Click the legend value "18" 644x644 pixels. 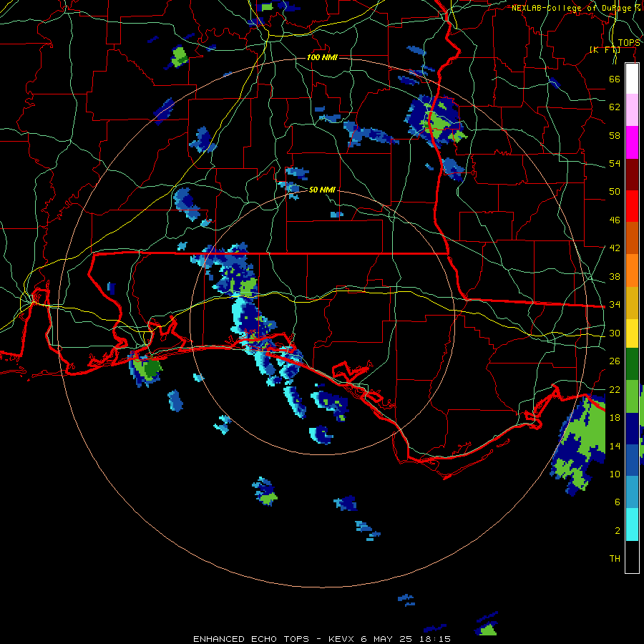(615, 418)
